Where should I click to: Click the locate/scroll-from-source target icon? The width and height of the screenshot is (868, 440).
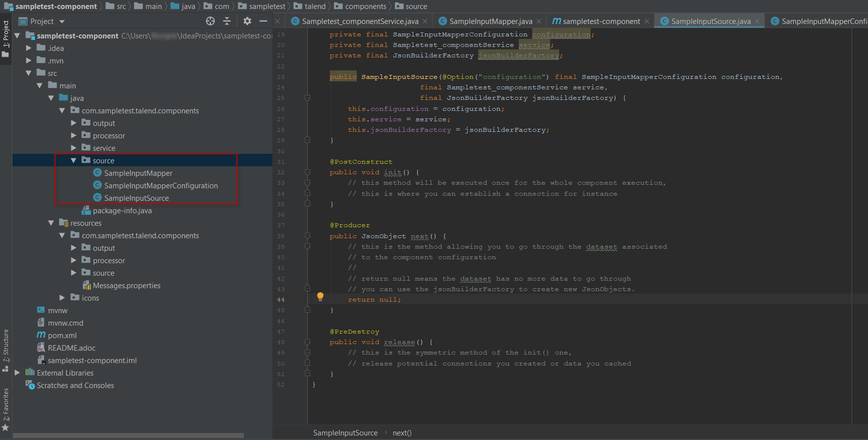[x=210, y=21]
